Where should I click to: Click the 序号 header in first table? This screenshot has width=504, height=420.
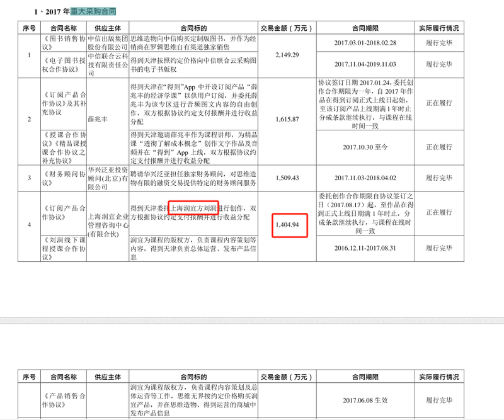29,28
